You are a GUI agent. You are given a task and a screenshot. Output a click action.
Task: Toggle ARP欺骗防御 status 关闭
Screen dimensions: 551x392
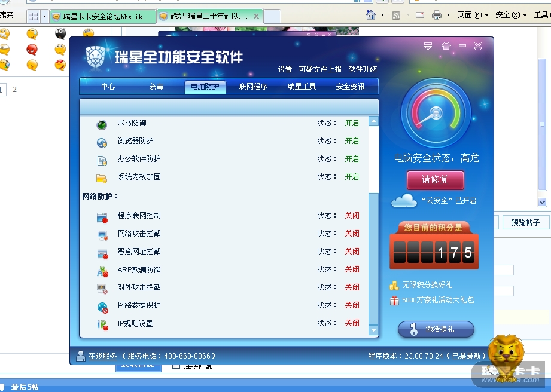352,269
